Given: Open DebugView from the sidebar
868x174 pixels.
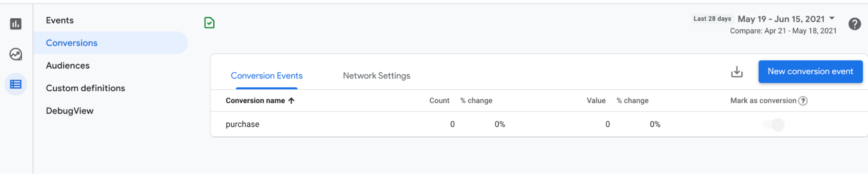Looking at the screenshot, I should 69,111.
